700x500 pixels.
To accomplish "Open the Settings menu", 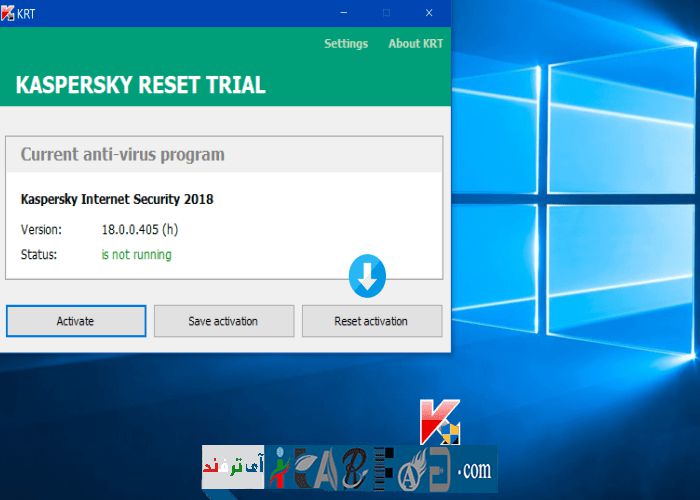I will (x=346, y=44).
